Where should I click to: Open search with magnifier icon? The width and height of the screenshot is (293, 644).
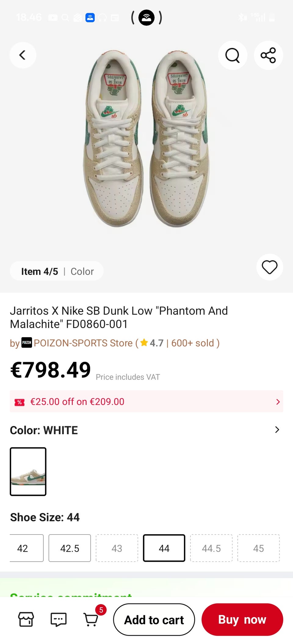coord(232,55)
